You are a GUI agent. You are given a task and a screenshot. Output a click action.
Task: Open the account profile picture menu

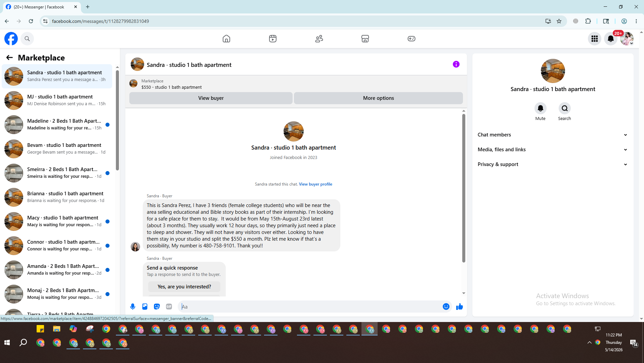627,39
